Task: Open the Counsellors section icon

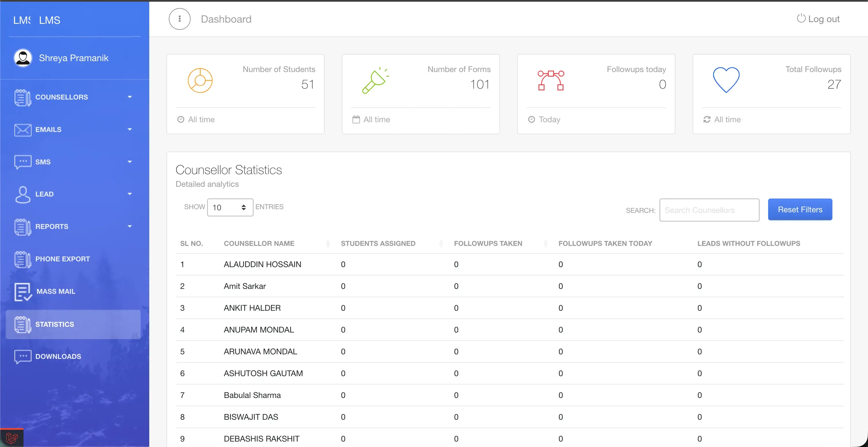Action: click(x=22, y=97)
